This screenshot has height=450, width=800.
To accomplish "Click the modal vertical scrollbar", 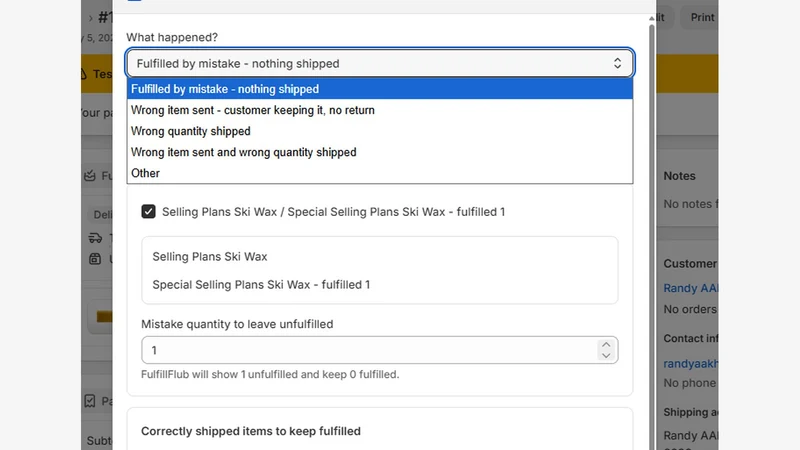I will click(652, 235).
